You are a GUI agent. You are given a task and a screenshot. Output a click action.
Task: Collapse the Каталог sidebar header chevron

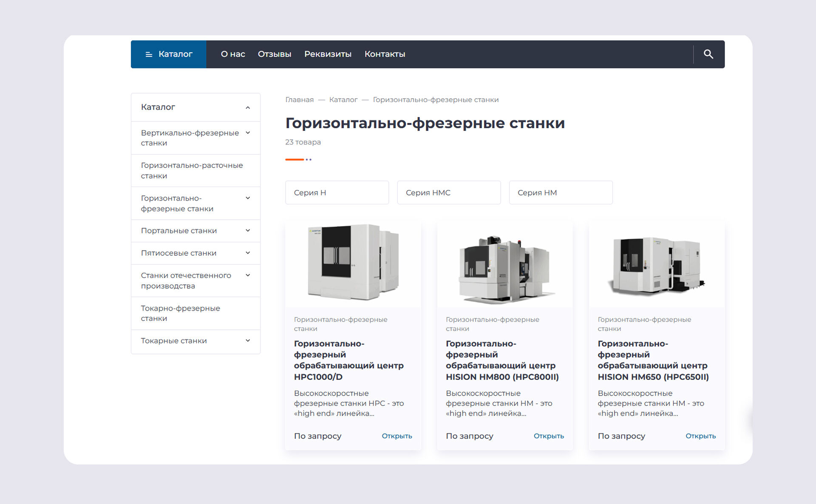tap(248, 108)
